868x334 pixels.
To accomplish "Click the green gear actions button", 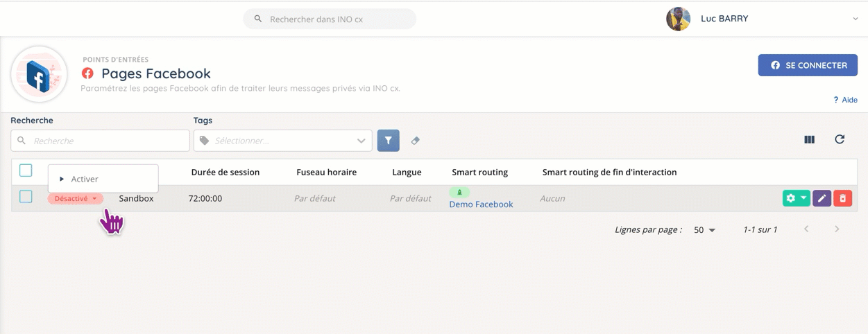I will pos(795,199).
